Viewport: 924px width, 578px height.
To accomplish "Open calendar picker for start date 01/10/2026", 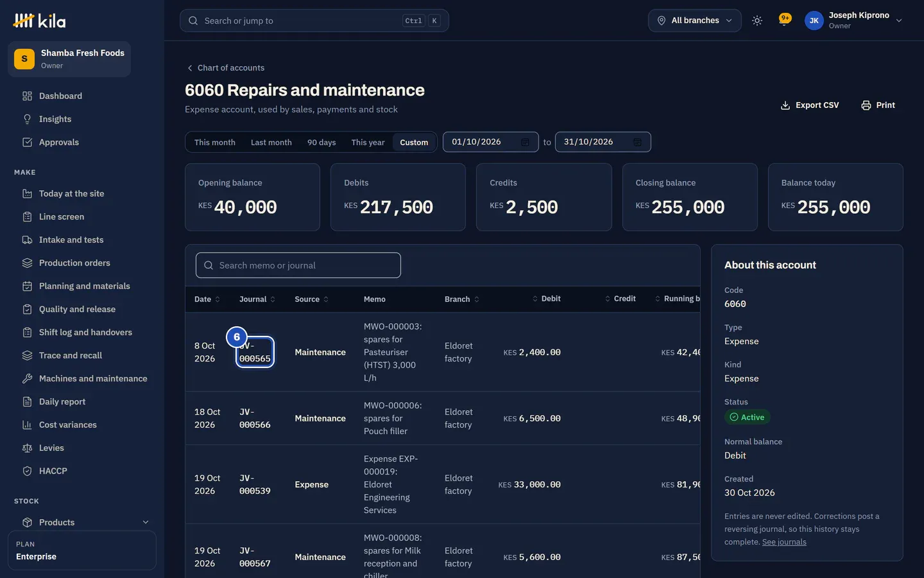I will pos(525,142).
